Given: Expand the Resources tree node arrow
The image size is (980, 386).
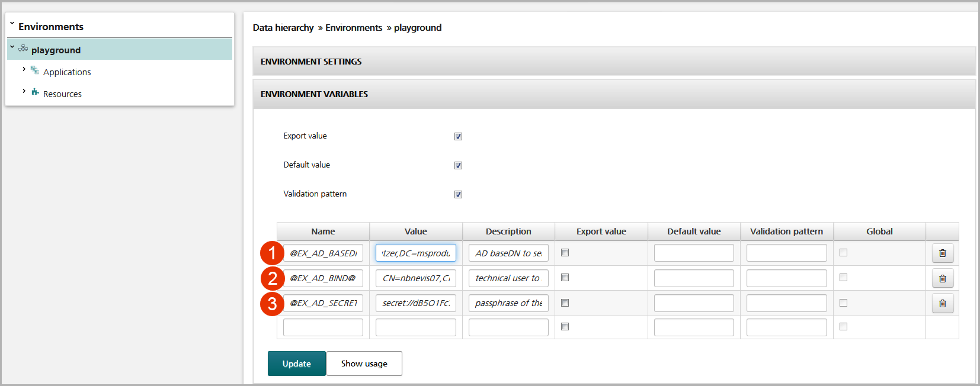Looking at the screenshot, I should (24, 91).
